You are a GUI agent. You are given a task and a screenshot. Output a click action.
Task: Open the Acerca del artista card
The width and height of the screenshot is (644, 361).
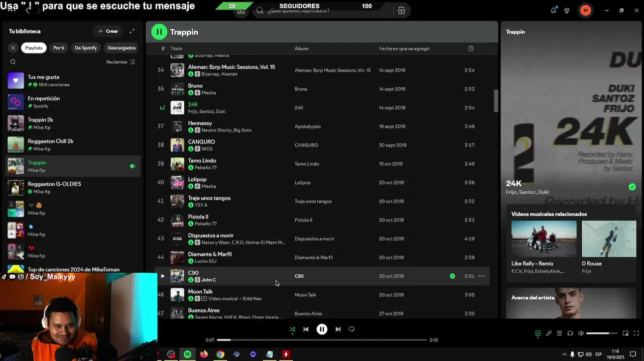pyautogui.click(x=571, y=303)
